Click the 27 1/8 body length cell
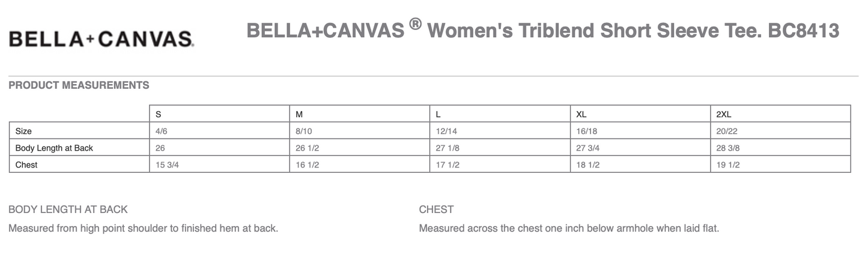The height and width of the screenshot is (270, 868). click(448, 148)
